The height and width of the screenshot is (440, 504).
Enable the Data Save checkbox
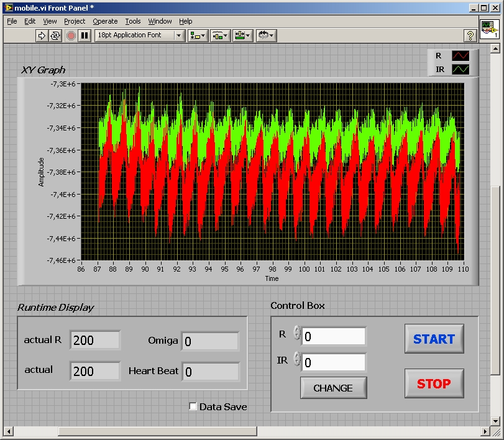point(193,406)
